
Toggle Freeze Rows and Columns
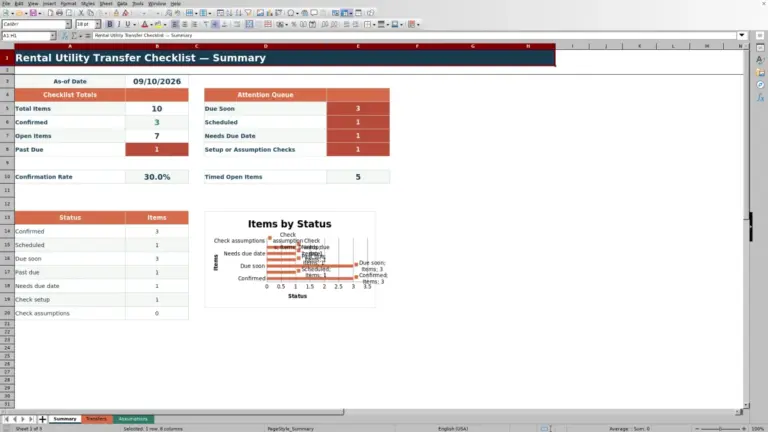pyautogui.click(x=344, y=13)
